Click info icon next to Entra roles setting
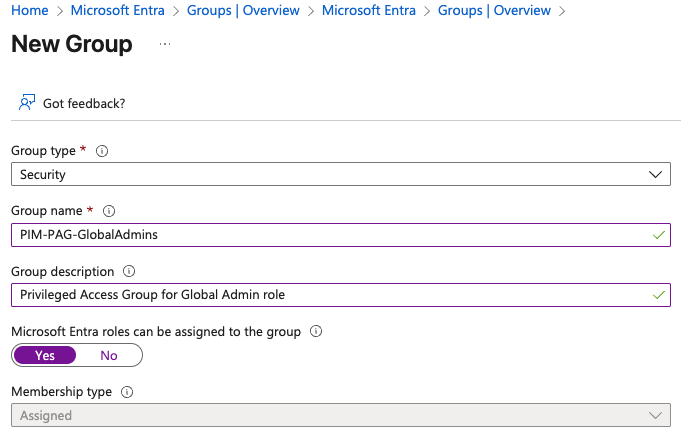Viewport: 681px width, 440px height. pos(316,331)
